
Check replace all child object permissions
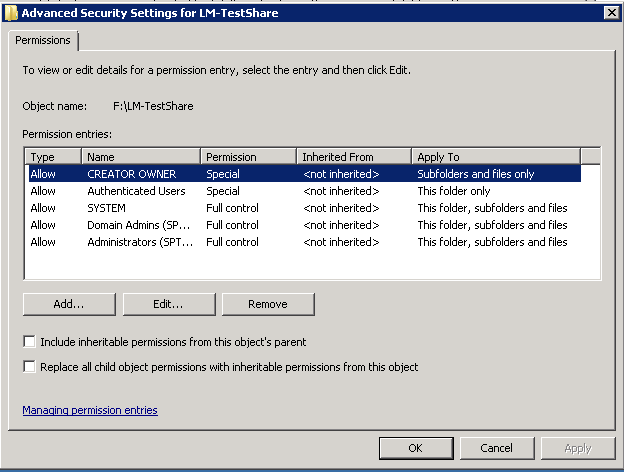pos(29,367)
